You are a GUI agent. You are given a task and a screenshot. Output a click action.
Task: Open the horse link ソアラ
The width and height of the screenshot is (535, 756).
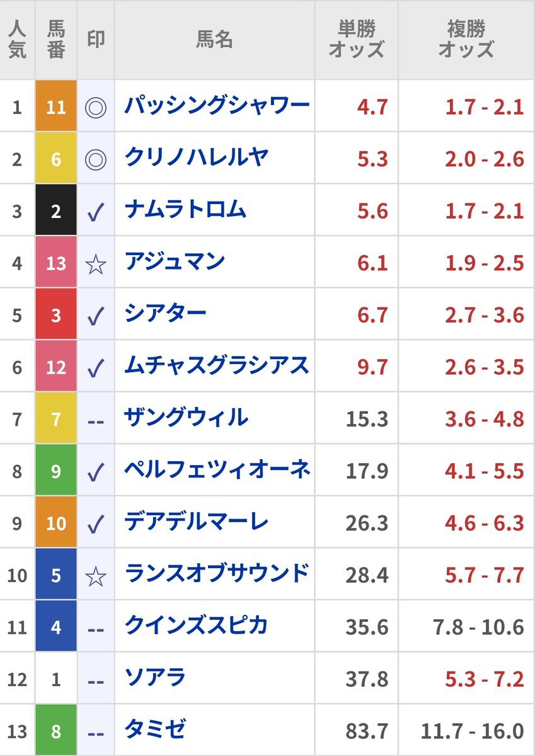155,678
